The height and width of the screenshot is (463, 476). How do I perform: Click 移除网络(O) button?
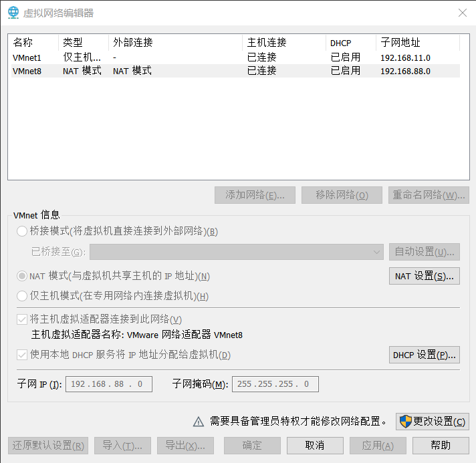[x=342, y=195]
